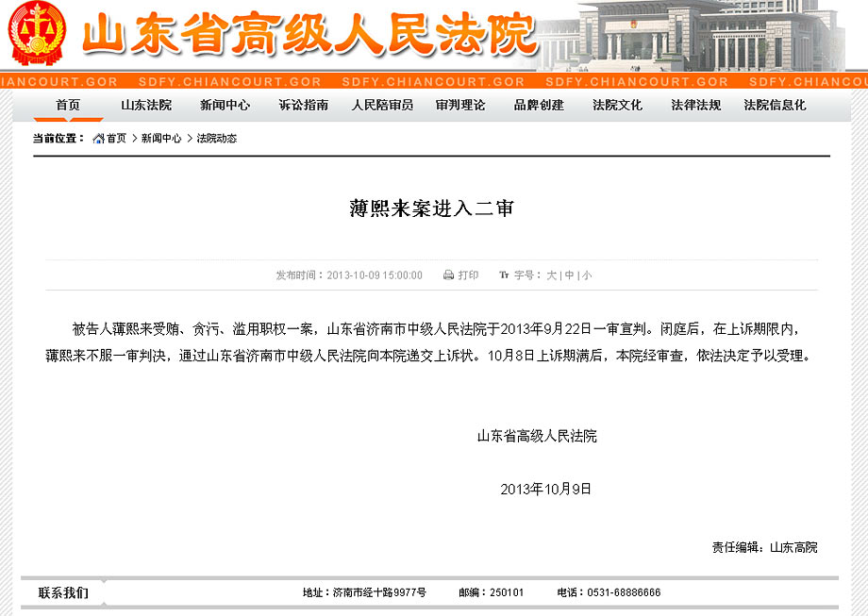Click the address 济南市经十路9977号
Screen dimensions: 868x616
pos(379,592)
